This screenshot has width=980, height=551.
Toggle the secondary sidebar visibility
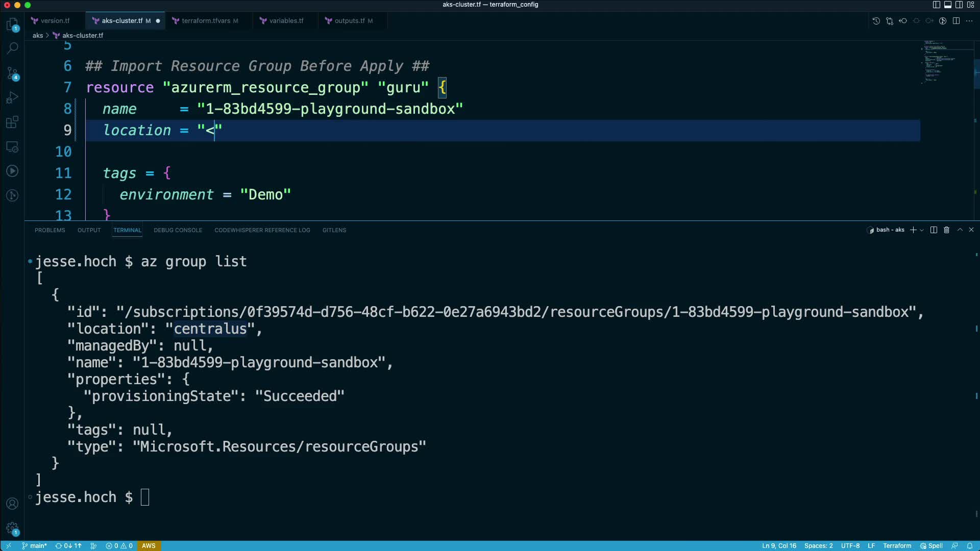click(959, 5)
